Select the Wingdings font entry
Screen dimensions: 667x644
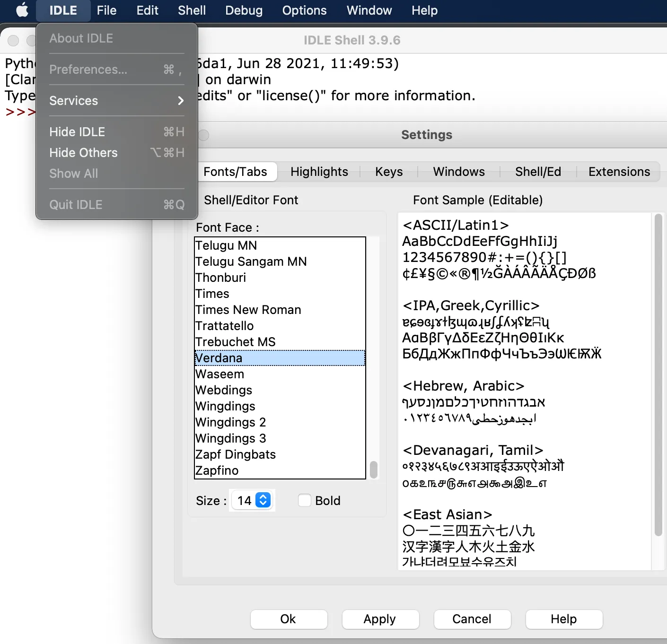(x=280, y=406)
